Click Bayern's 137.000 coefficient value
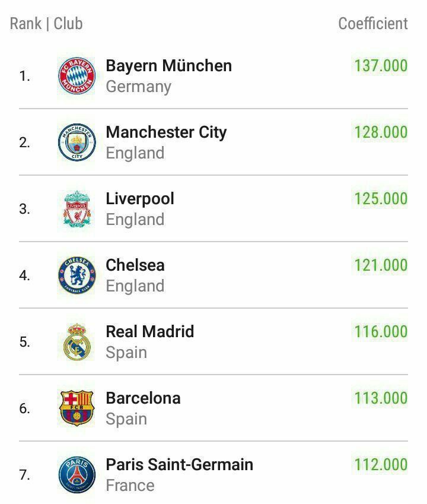 380,65
